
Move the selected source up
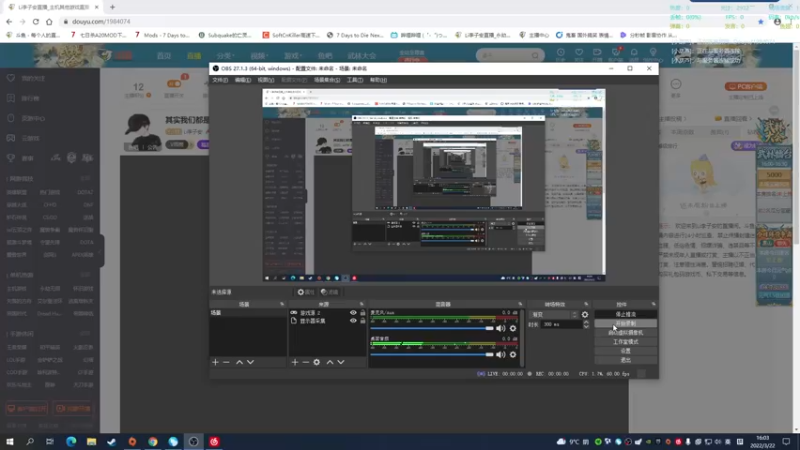(330, 362)
